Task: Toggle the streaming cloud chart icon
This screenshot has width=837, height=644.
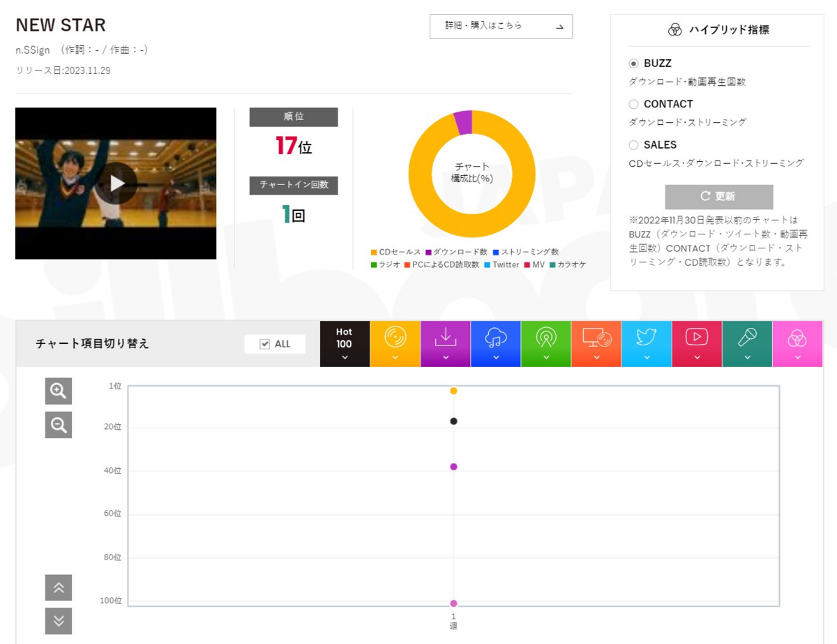Action: pyautogui.click(x=496, y=344)
